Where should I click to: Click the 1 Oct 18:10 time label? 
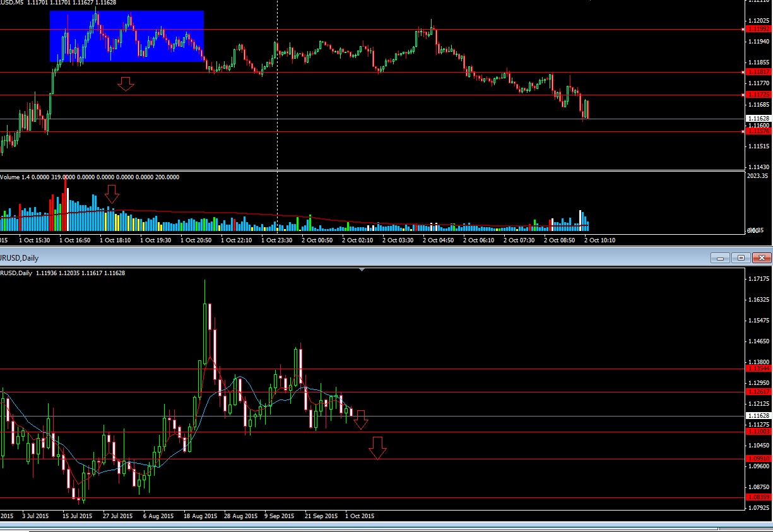(115, 240)
